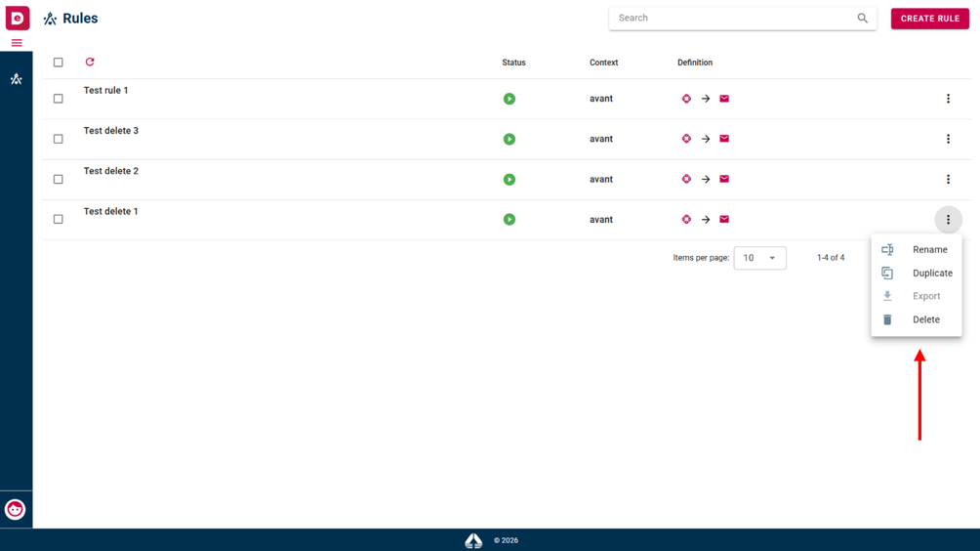Open the three-dot menu for Test delete 3
980x551 pixels.
948,139
